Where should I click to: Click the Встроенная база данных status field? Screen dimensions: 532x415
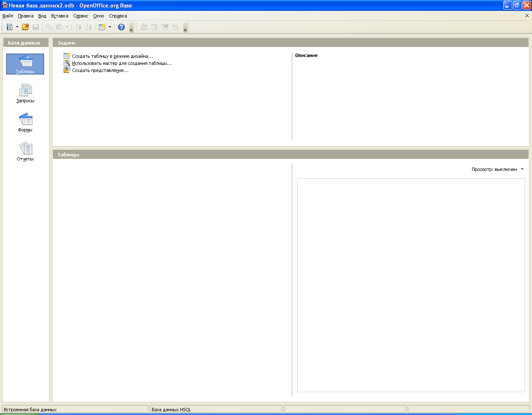pyautogui.click(x=75, y=410)
